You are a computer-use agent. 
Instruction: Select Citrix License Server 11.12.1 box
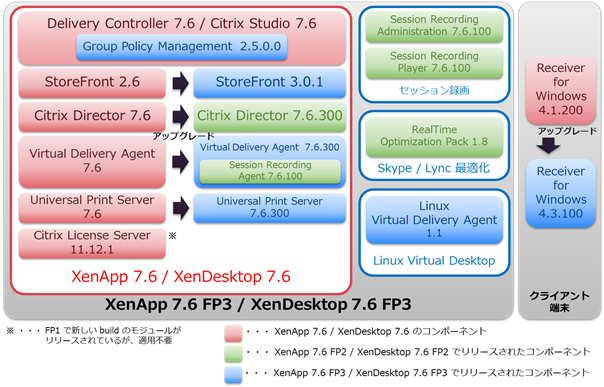92,243
